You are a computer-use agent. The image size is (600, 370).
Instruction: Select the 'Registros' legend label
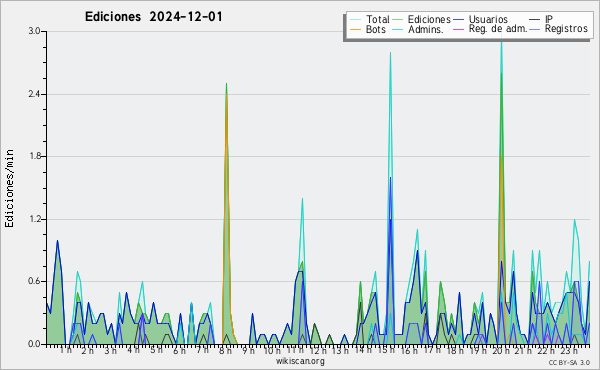566,29
